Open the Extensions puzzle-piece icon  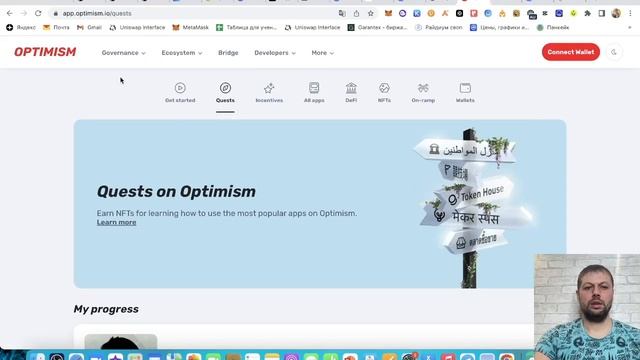[587, 13]
